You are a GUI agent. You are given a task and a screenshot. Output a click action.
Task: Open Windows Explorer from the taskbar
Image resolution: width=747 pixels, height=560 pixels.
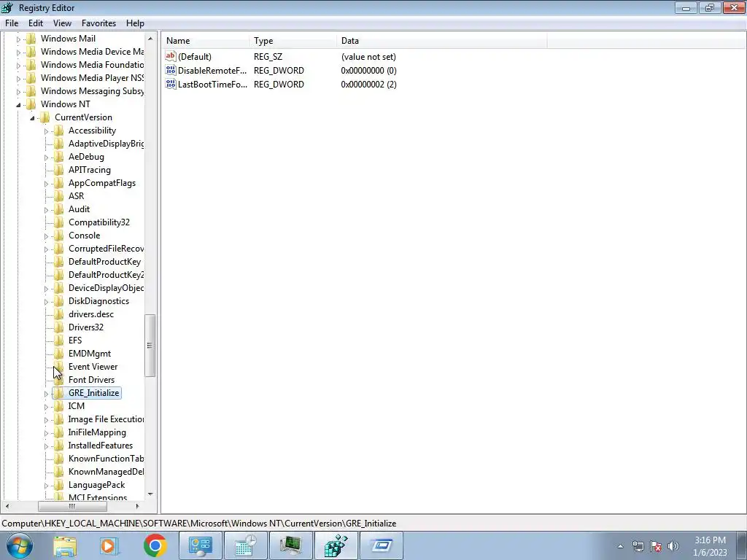click(x=65, y=545)
